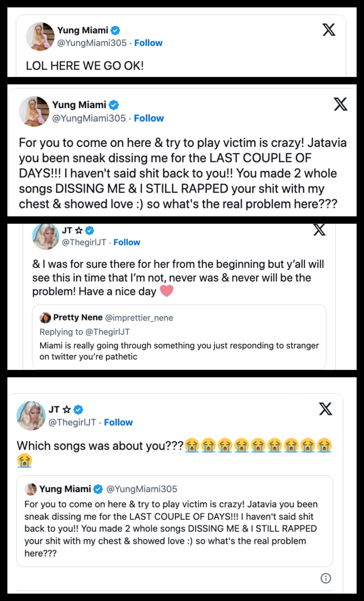Follow JT from the bottom tweet
364x601 pixels.
click(118, 422)
